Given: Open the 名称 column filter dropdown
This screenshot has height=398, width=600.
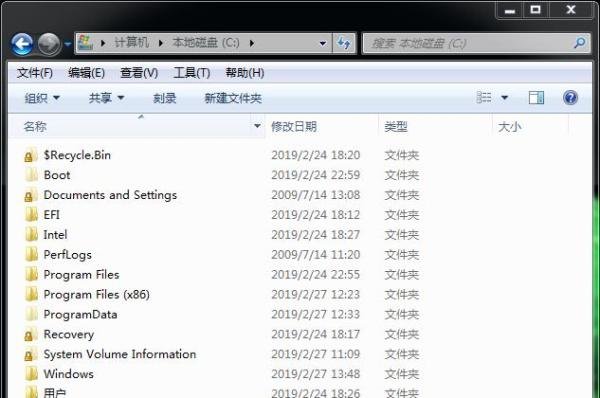Looking at the screenshot, I should [257, 126].
